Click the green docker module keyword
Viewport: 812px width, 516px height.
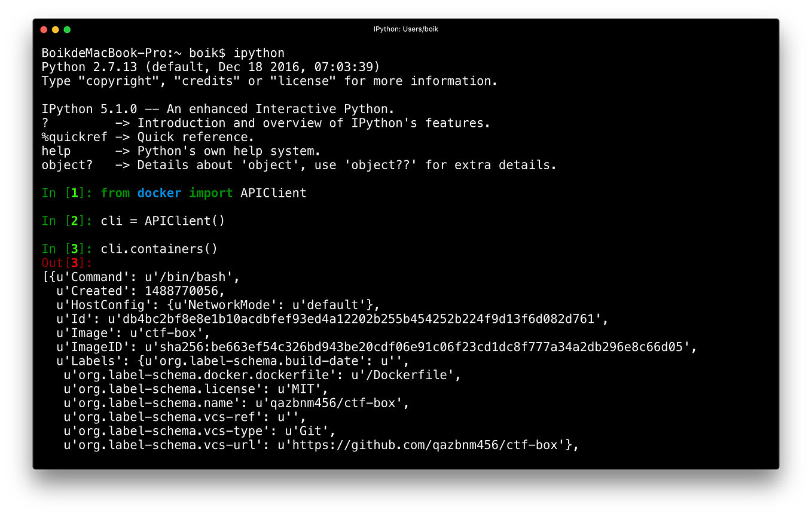tap(159, 193)
